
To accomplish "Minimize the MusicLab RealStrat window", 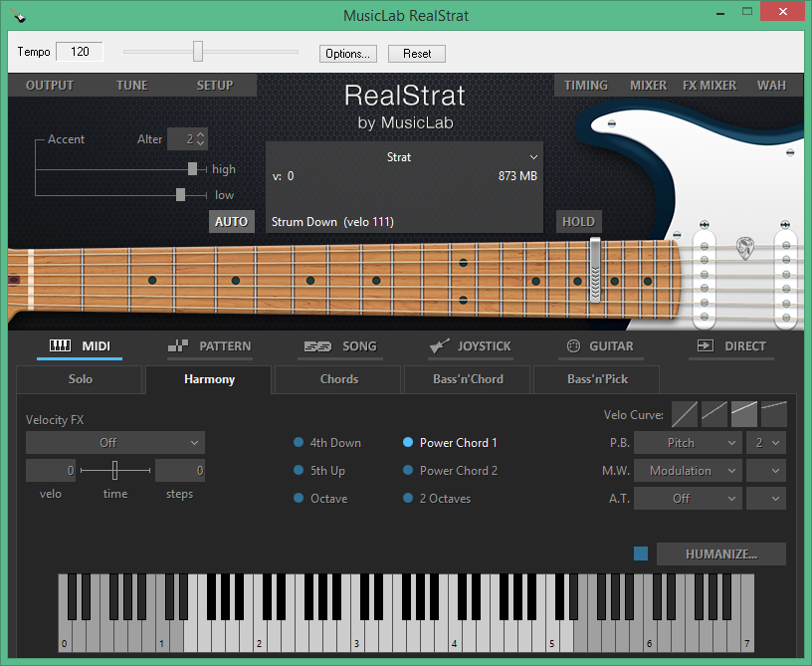I will [x=720, y=13].
